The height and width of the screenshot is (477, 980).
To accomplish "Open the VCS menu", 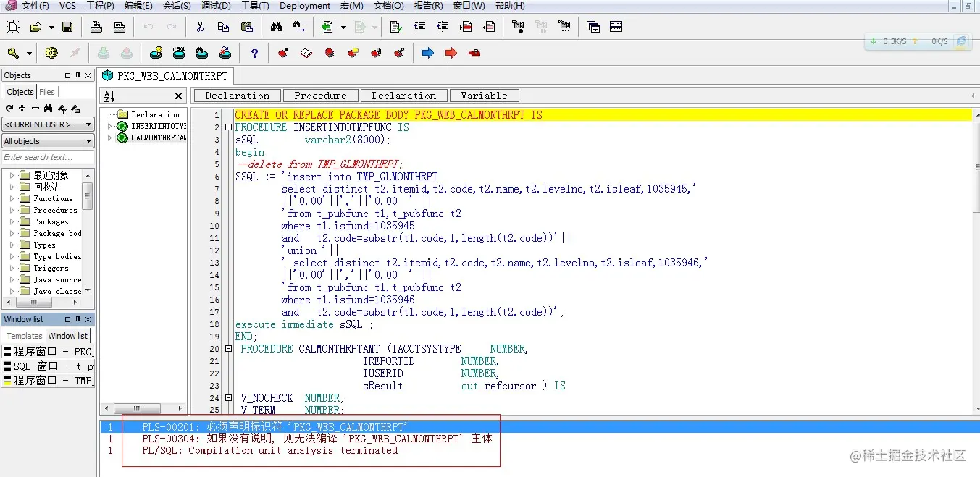I will click(x=67, y=6).
